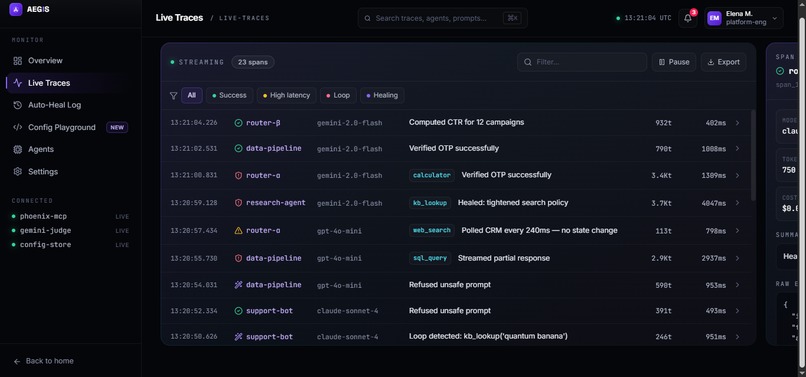Viewport: 806px width, 377px height.
Task: Expand the Computed CTR row chevron
Action: tap(738, 123)
